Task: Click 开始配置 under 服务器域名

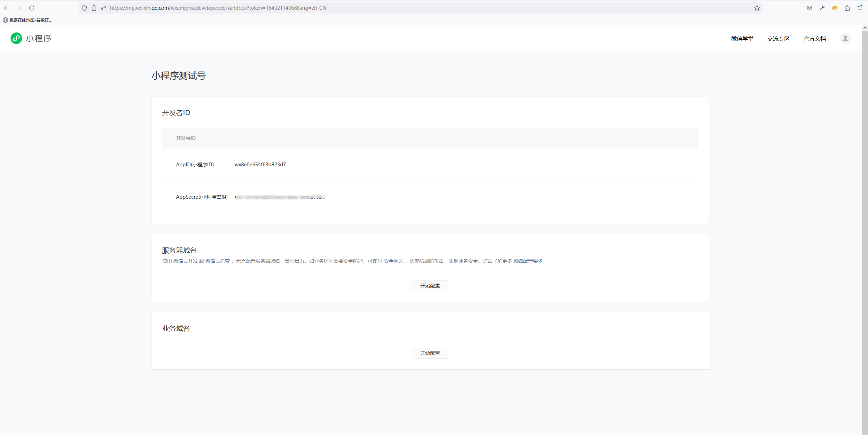Action: click(430, 285)
